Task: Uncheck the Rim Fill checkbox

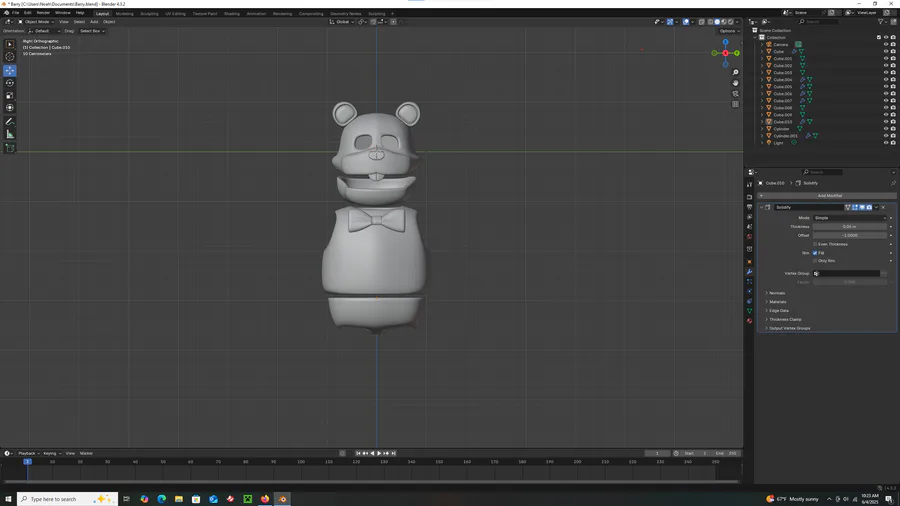Action: (815, 253)
